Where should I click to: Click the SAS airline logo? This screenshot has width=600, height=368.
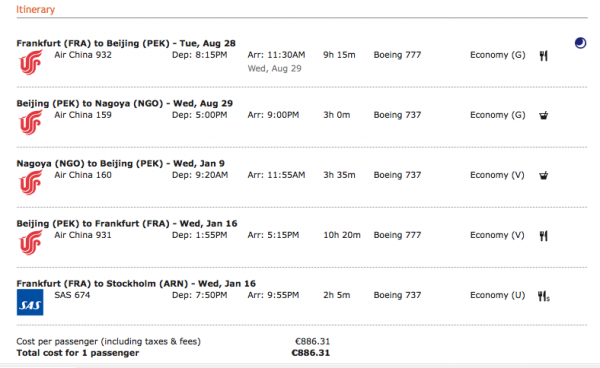(x=30, y=302)
